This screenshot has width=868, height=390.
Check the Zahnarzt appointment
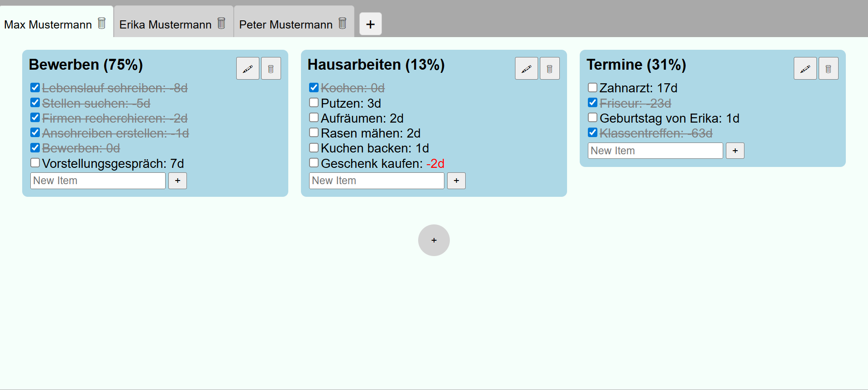(592, 87)
